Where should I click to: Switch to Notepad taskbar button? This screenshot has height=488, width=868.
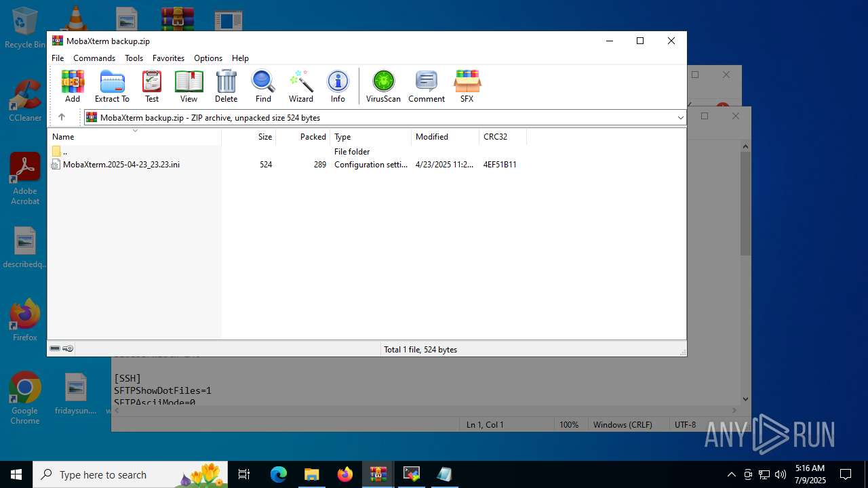click(x=445, y=474)
